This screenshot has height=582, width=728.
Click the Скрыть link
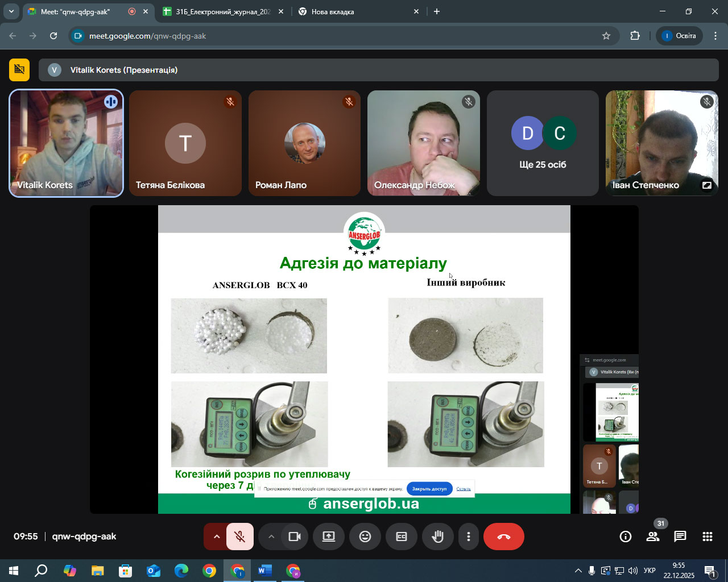coord(464,489)
